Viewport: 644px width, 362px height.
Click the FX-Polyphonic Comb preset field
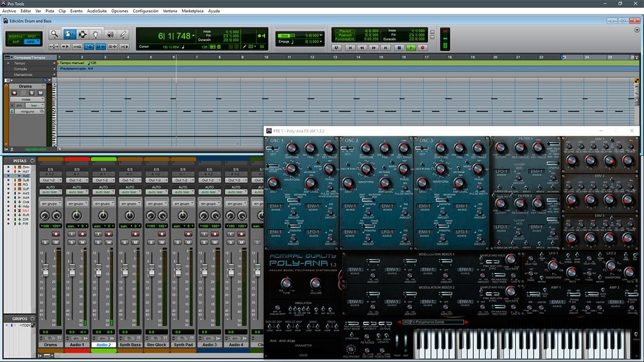pyautogui.click(x=433, y=322)
